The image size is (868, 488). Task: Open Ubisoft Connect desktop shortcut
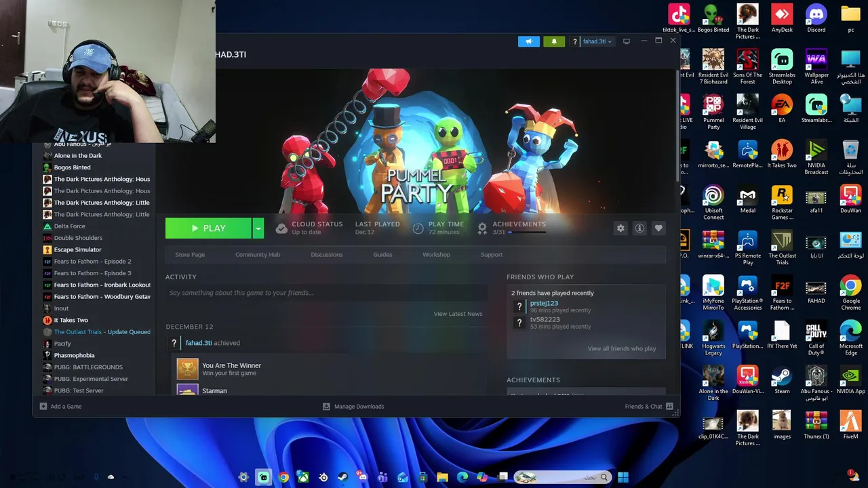(713, 203)
